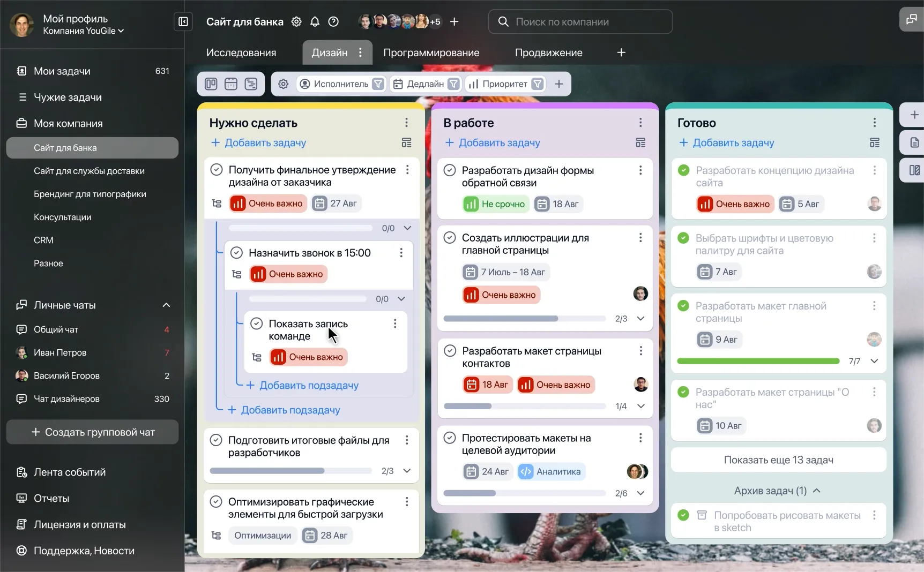Collapse the Личные чаты section
Image resolution: width=924 pixels, height=572 pixels.
click(x=166, y=305)
